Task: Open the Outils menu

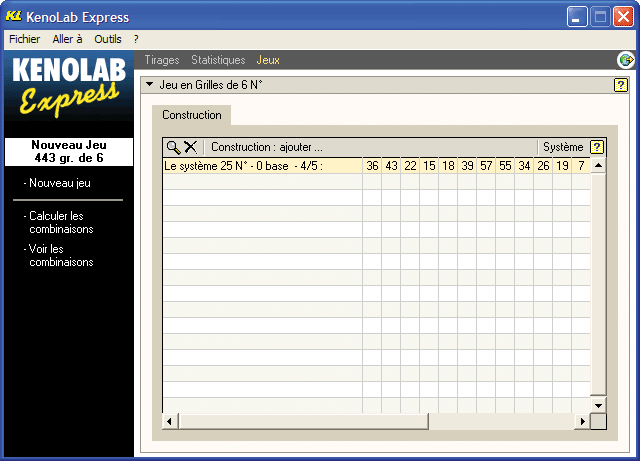Action: point(108,39)
